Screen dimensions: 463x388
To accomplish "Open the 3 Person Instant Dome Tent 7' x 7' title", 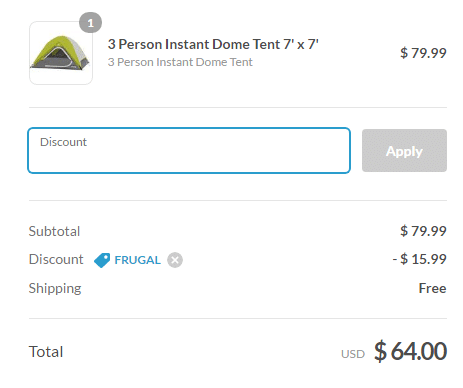I will [213, 44].
